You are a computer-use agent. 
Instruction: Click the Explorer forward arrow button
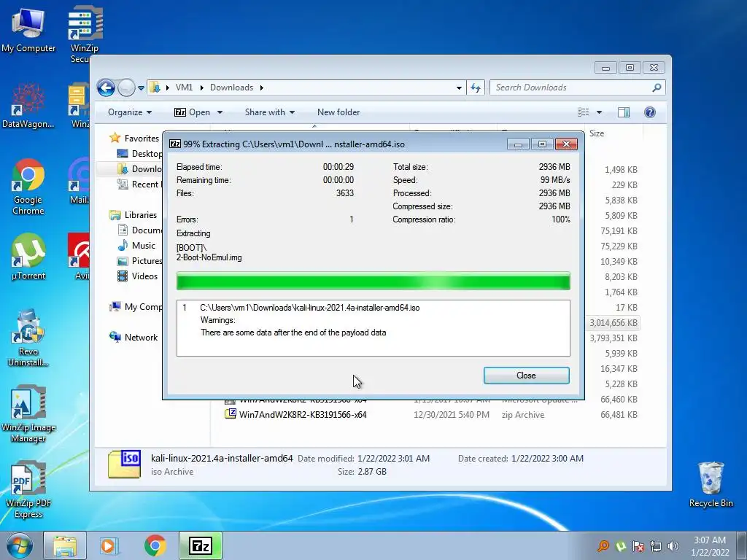point(126,87)
